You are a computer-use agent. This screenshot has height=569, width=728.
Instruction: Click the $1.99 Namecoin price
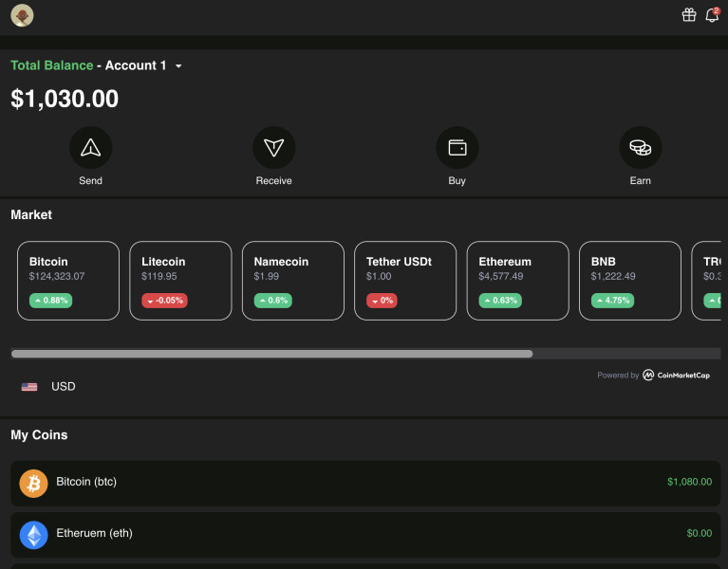click(266, 276)
